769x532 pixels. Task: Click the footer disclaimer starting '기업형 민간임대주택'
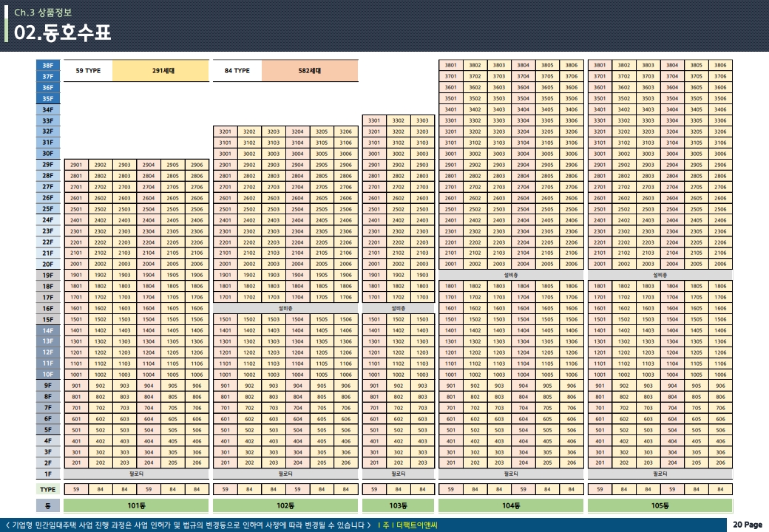[x=189, y=525]
